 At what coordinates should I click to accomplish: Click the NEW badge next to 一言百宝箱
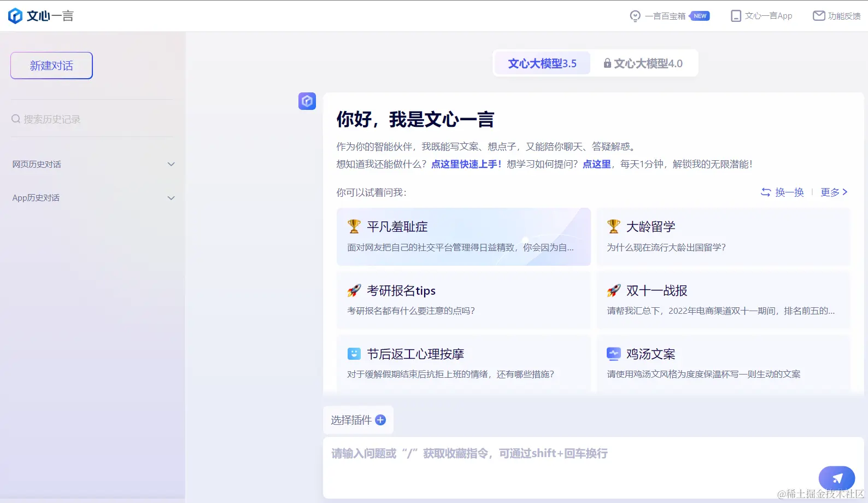(x=700, y=16)
